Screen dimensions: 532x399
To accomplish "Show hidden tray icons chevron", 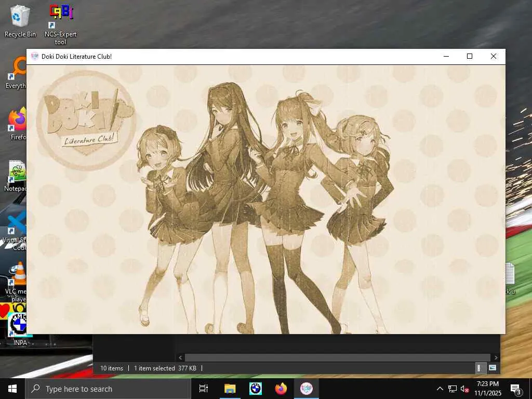I will coord(440,389).
